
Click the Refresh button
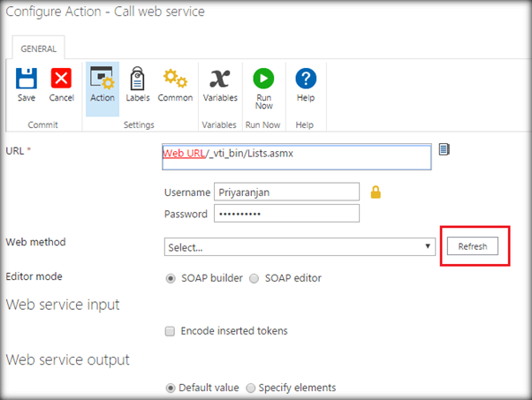tap(473, 246)
